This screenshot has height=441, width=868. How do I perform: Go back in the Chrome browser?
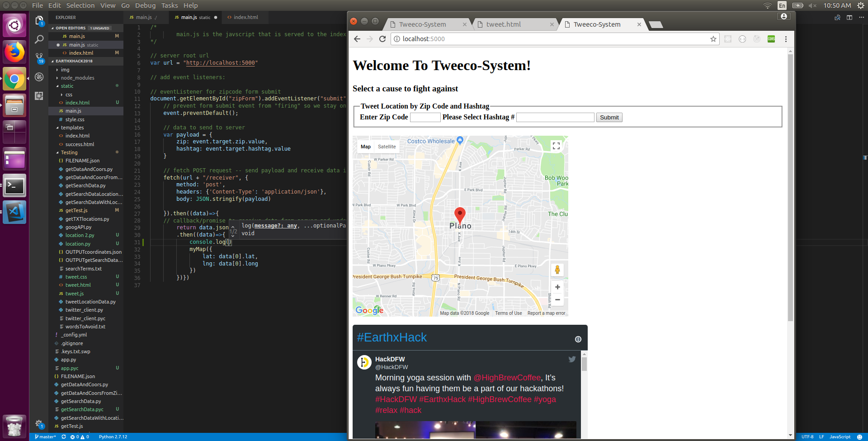[357, 39]
